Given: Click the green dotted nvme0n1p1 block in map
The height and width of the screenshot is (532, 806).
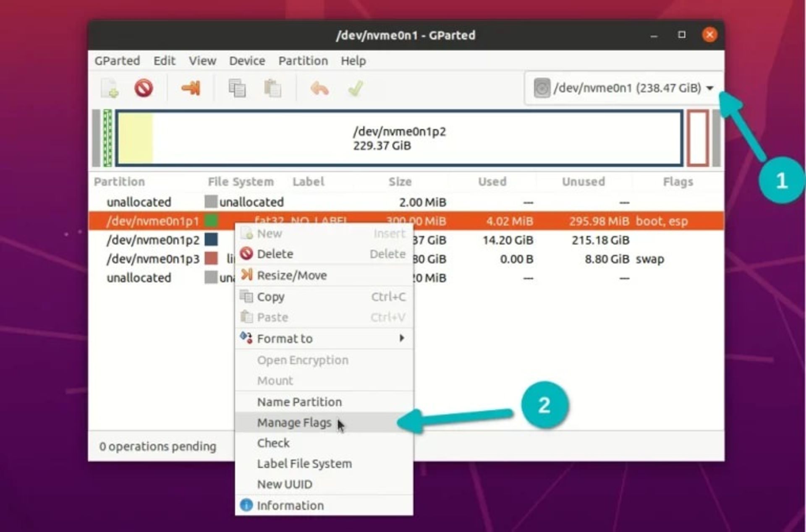Looking at the screenshot, I should pyautogui.click(x=107, y=138).
